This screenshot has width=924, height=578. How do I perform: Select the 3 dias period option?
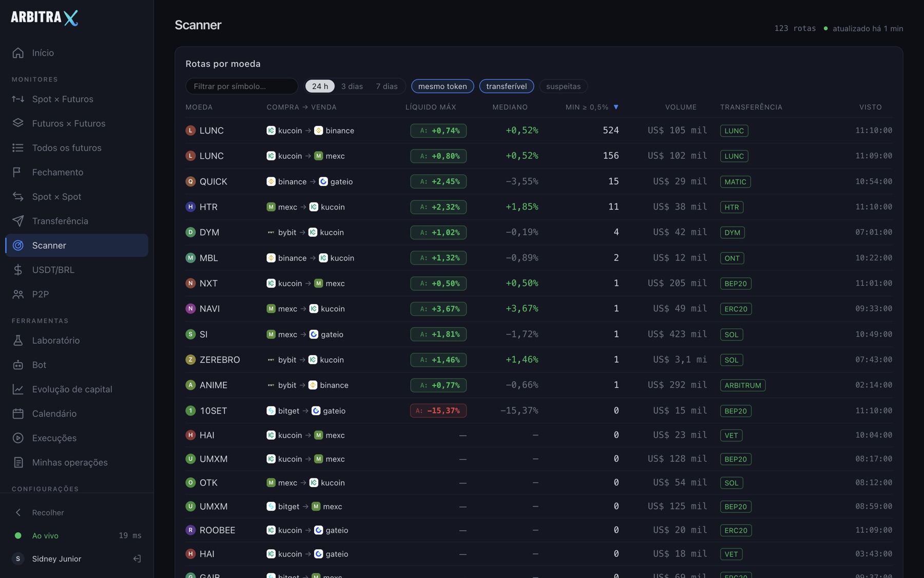click(x=352, y=86)
